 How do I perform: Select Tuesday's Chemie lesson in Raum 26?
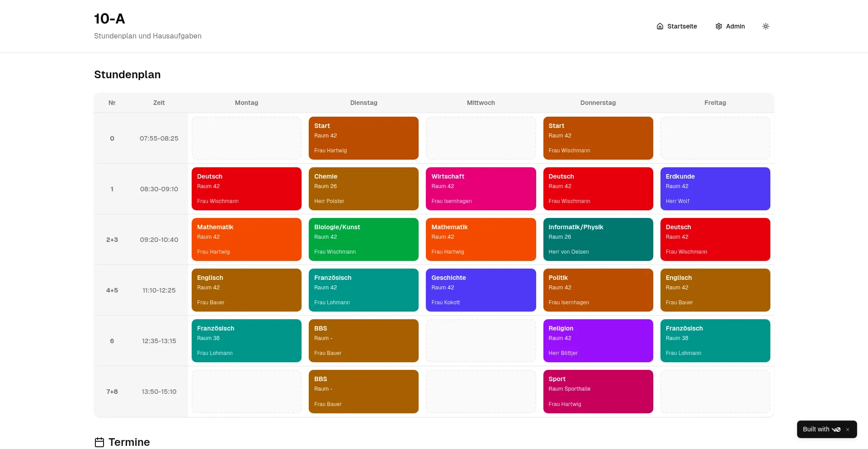[x=363, y=189]
